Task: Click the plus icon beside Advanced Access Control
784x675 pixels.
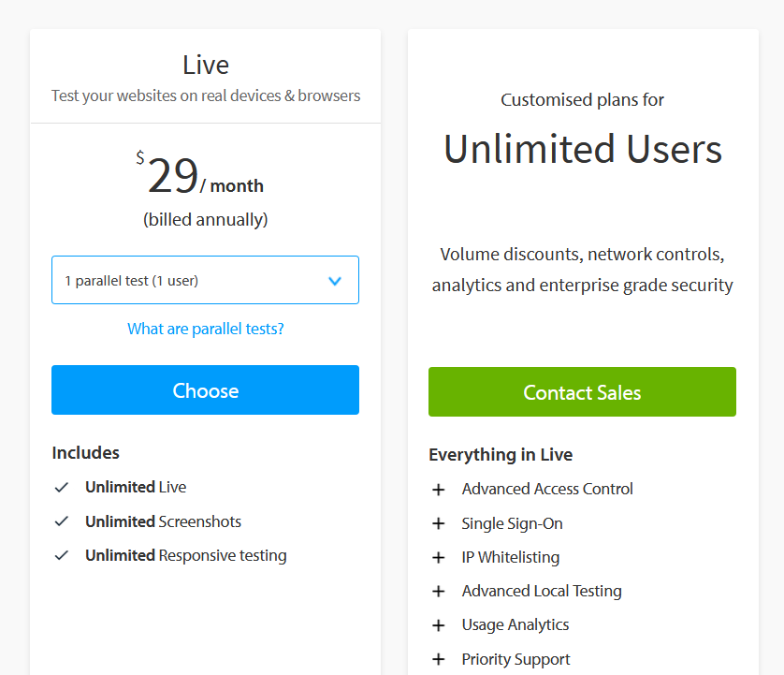Action: click(438, 490)
